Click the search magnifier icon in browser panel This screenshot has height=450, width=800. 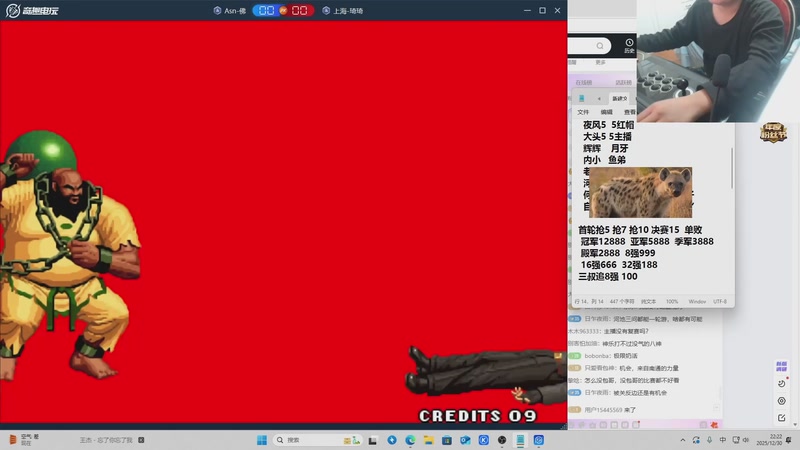pos(600,46)
